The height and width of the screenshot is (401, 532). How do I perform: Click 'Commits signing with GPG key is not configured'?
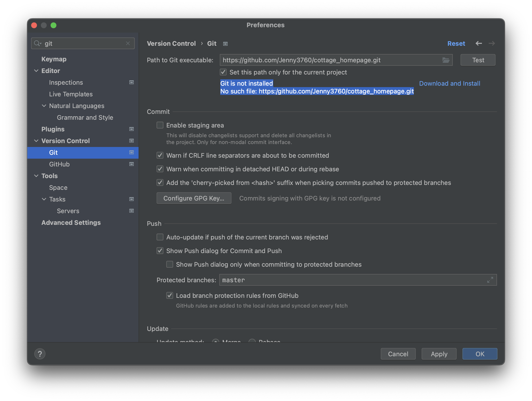[310, 198]
